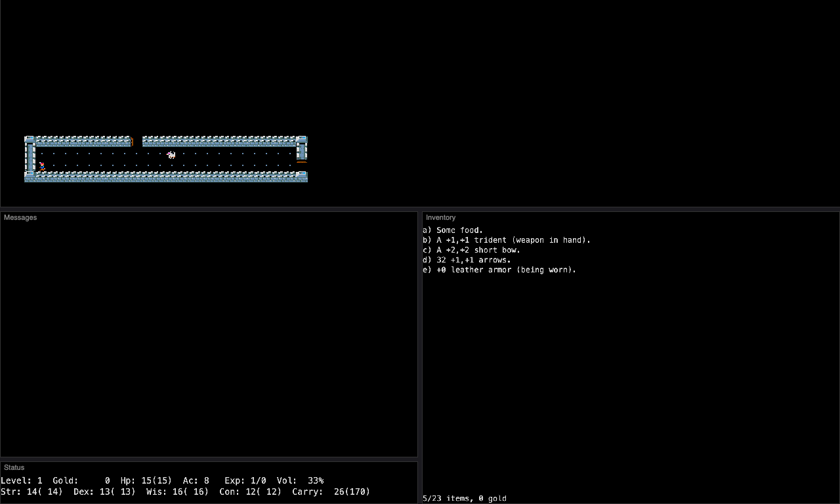Click the Inventory panel title
Viewport: 840px width, 504px height.
click(440, 217)
